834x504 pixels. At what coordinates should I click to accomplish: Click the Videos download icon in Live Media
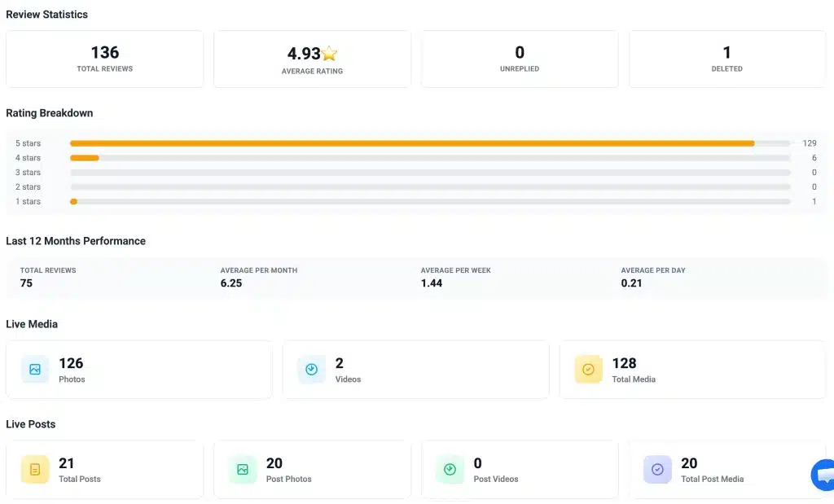tap(312, 370)
